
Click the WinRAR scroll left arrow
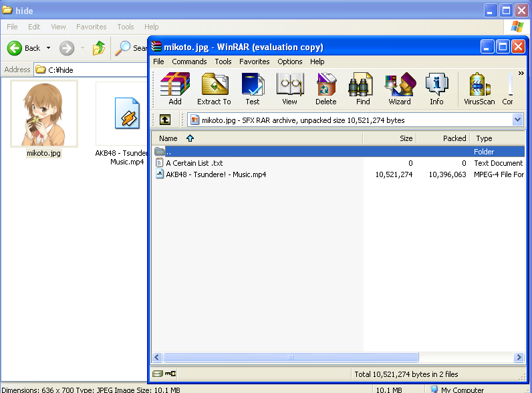[x=157, y=357]
